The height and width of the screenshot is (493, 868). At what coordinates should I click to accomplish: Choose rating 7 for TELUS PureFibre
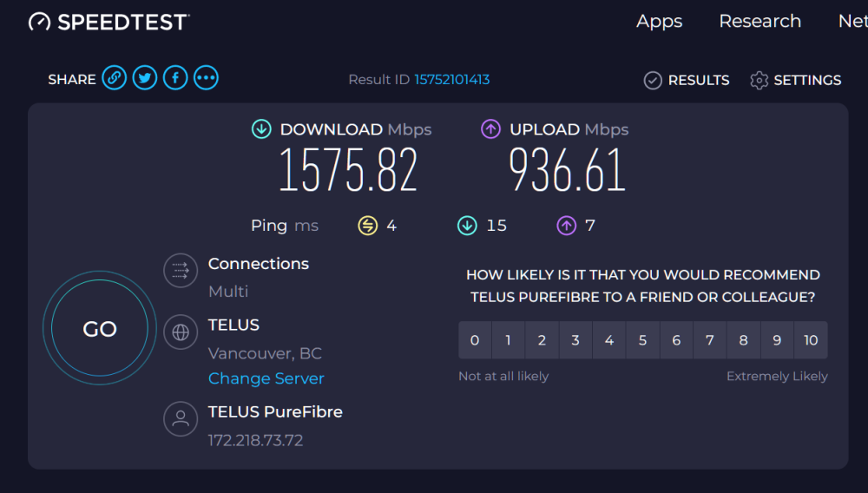click(710, 339)
